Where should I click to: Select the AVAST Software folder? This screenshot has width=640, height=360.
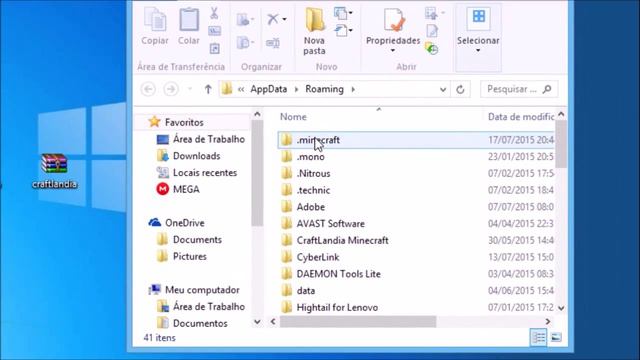tap(331, 224)
